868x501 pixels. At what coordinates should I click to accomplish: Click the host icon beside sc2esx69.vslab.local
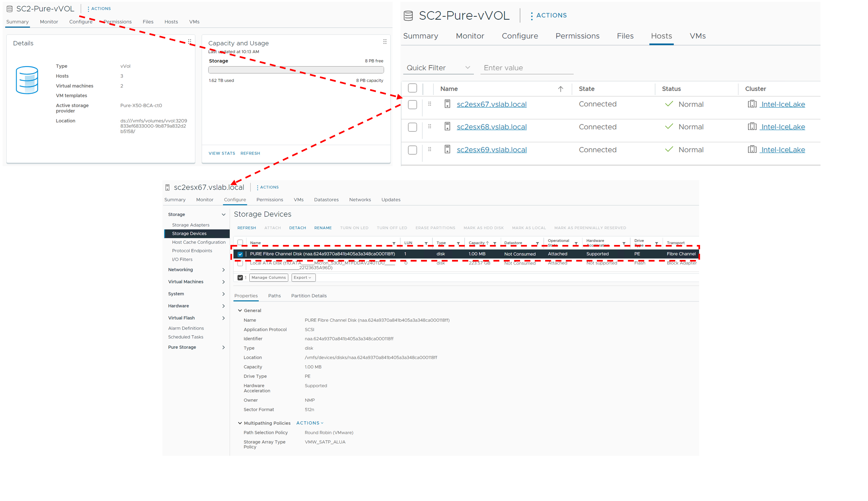pyautogui.click(x=447, y=149)
